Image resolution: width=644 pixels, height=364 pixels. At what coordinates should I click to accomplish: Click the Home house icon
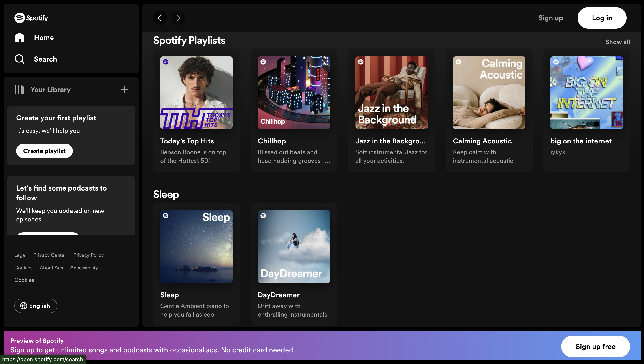19,38
